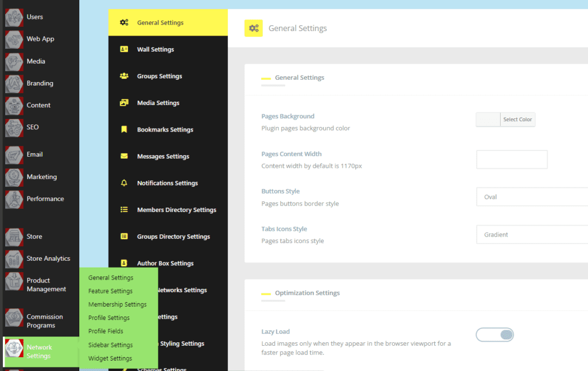Open the Buttons Style dropdown

point(532,197)
